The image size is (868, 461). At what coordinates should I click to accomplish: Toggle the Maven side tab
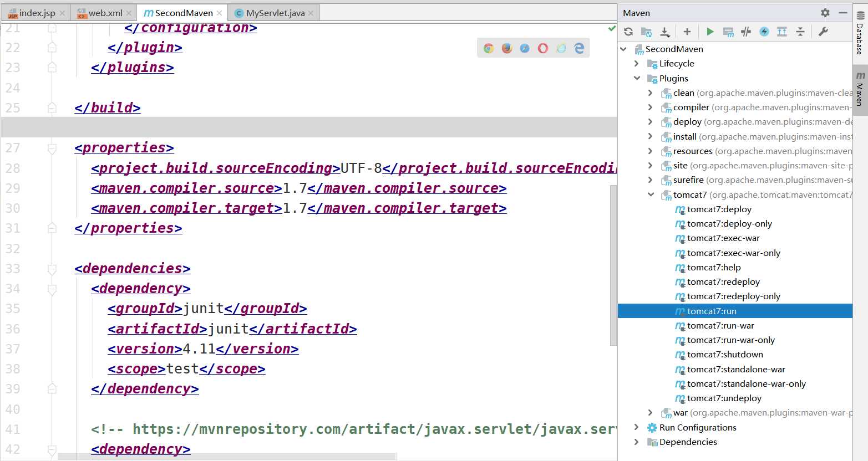(x=860, y=89)
